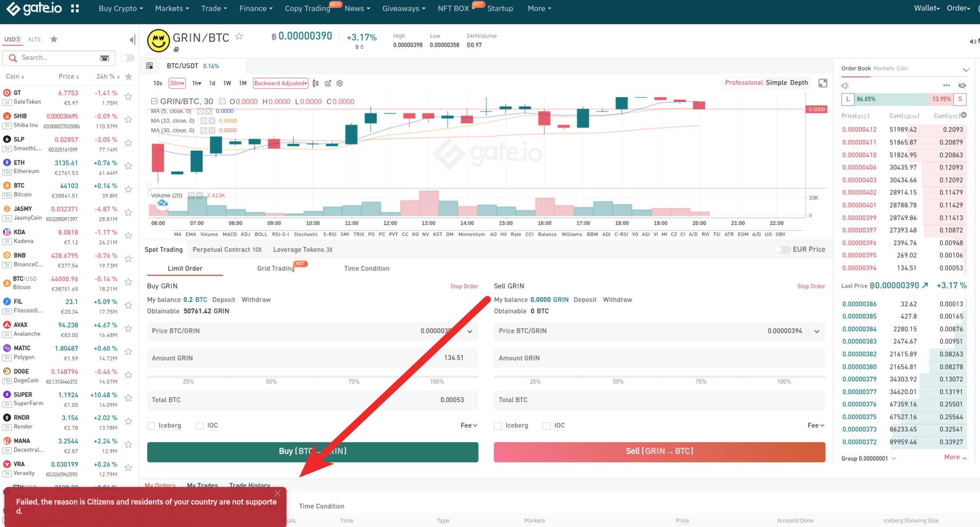
Task: Select the S short ratio button
Action: click(x=960, y=99)
